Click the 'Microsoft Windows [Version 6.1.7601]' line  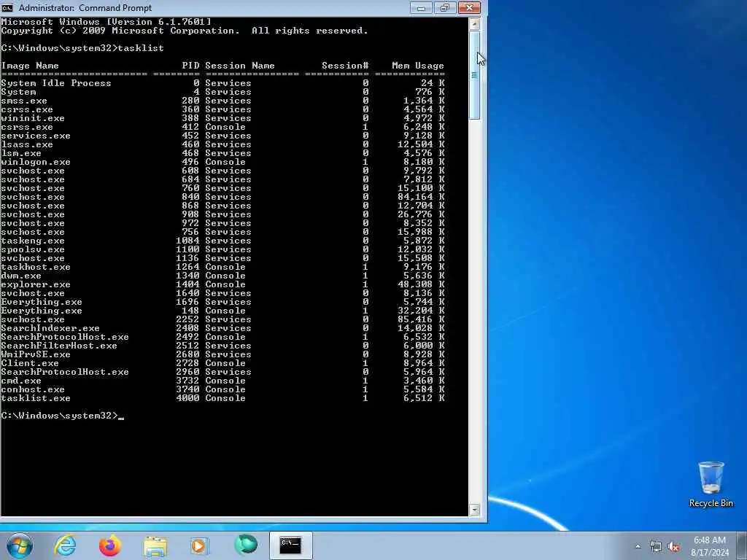[x=106, y=21]
